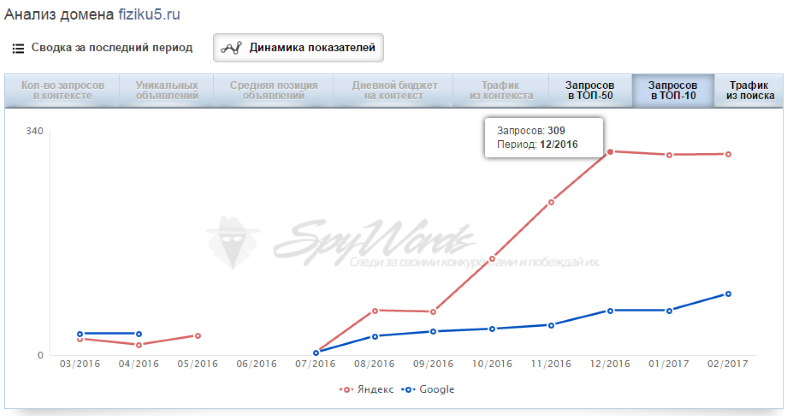Open the Трафик из поиска tab
Image resolution: width=800 pixels, height=416 pixels.
tap(751, 91)
